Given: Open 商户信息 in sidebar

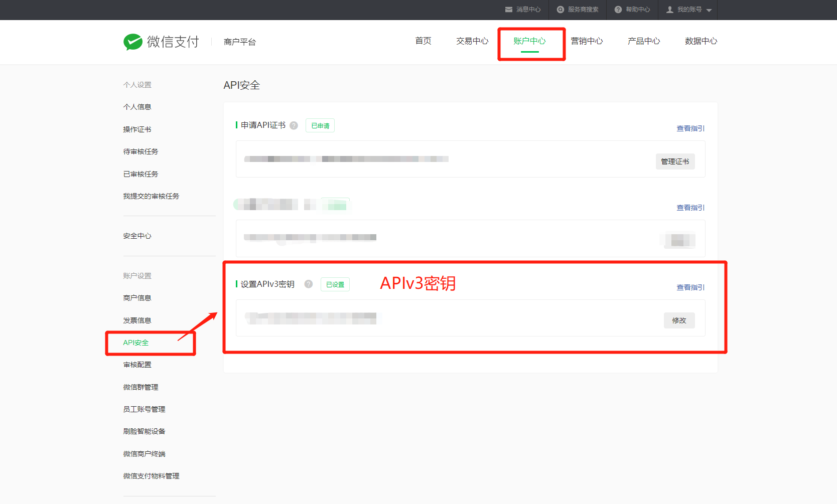Looking at the screenshot, I should [137, 298].
